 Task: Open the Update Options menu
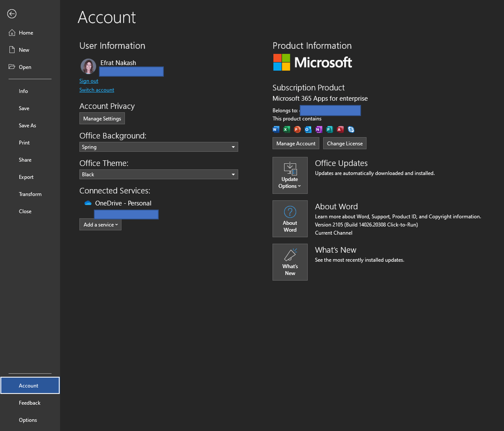pos(290,175)
